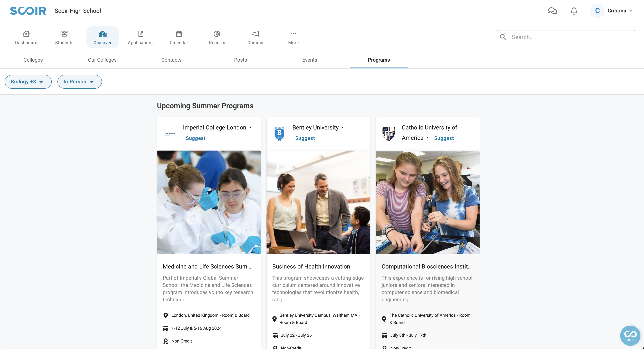
Task: Open the Imperial lab students photo
Action: (x=209, y=202)
